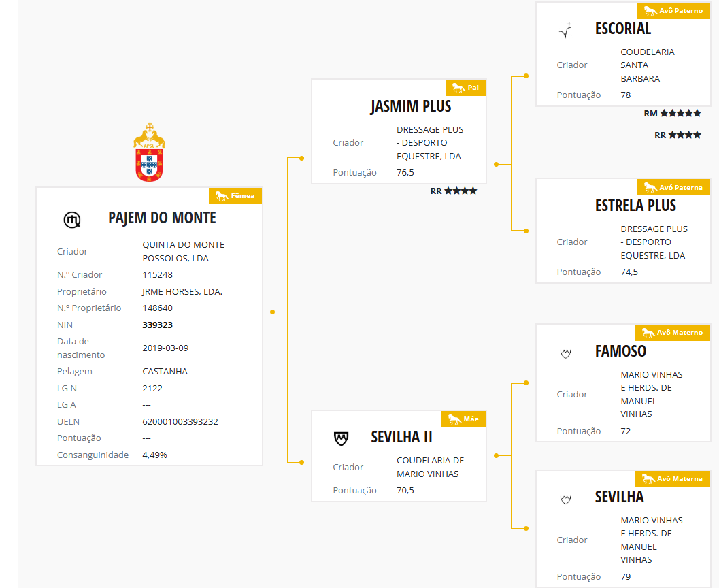Screen dimensions: 719x588
Task: Click the Avó Materna badge on SEVILHA card
Action: [673, 479]
